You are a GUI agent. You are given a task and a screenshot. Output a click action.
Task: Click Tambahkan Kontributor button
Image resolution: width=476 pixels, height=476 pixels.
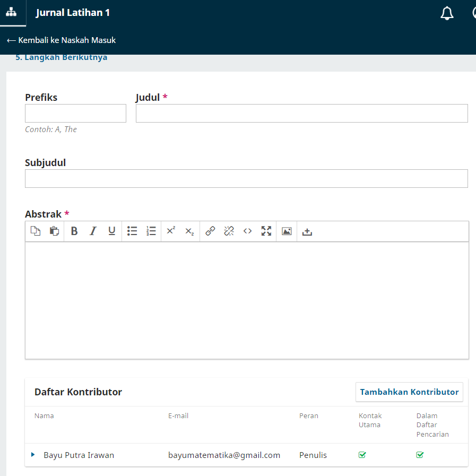[409, 392]
